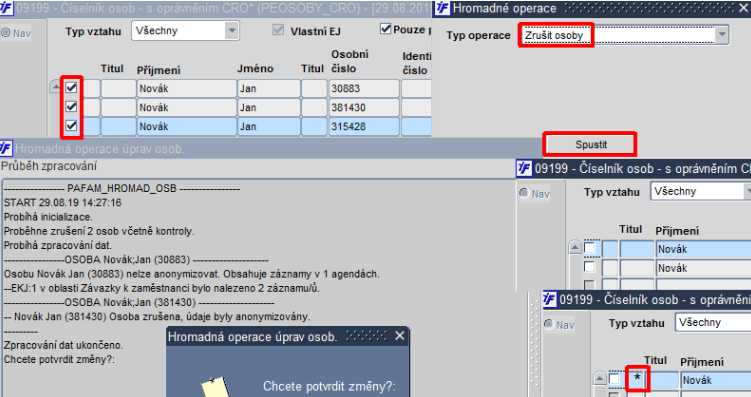Image resolution: width=751 pixels, height=397 pixels.
Task: Click the Jméno column header
Action: coord(255,68)
